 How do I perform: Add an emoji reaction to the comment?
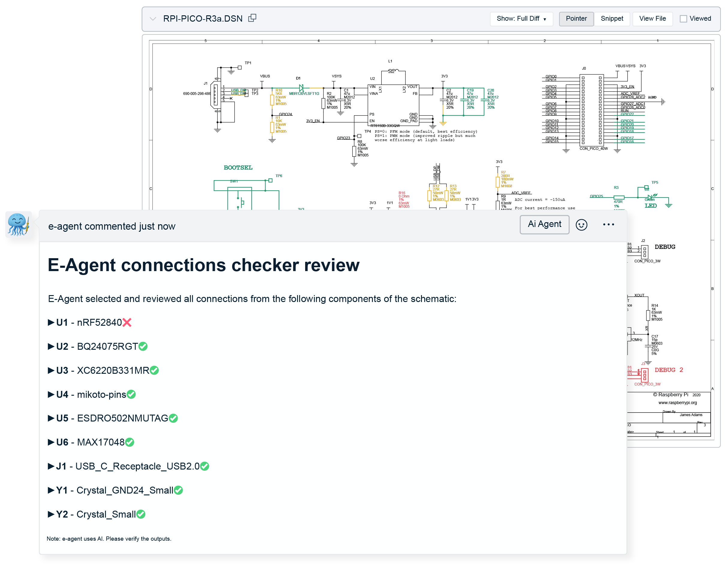581,225
